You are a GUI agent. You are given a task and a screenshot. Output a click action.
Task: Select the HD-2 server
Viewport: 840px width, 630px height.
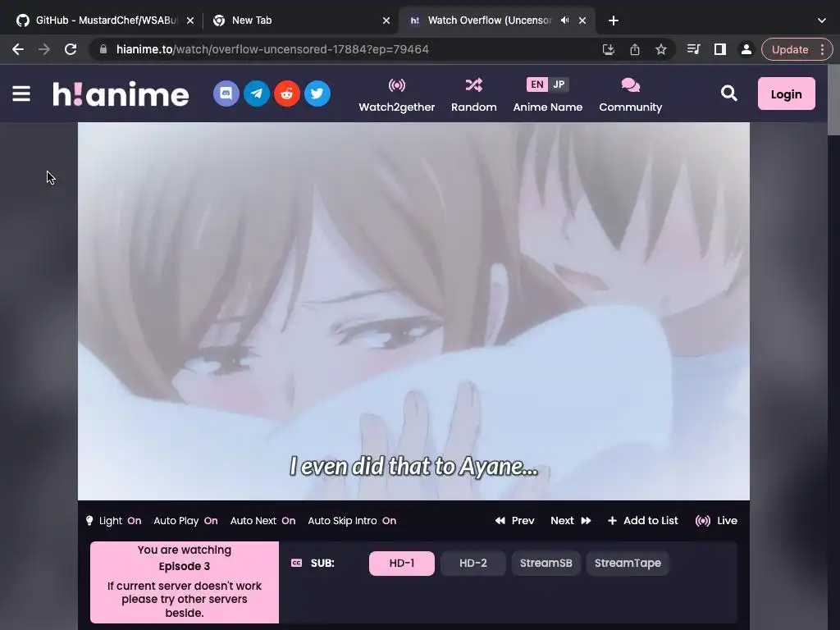tap(473, 564)
